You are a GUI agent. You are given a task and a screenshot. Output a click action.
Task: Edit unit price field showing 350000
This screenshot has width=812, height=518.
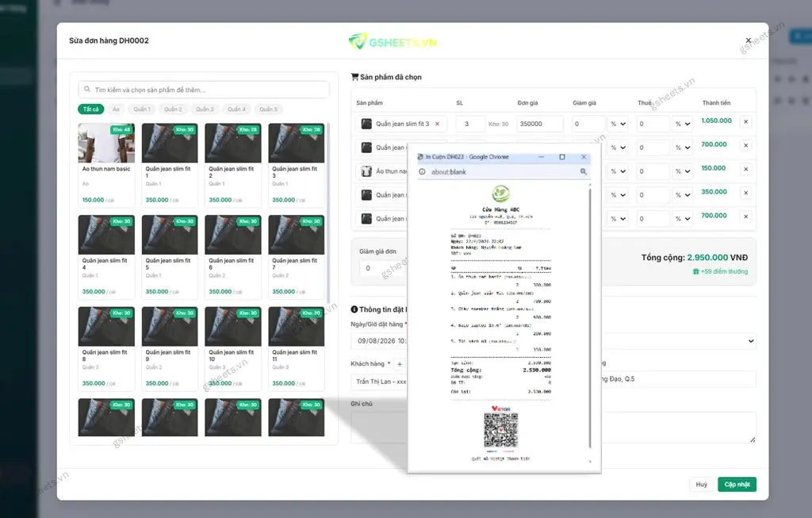tap(539, 124)
